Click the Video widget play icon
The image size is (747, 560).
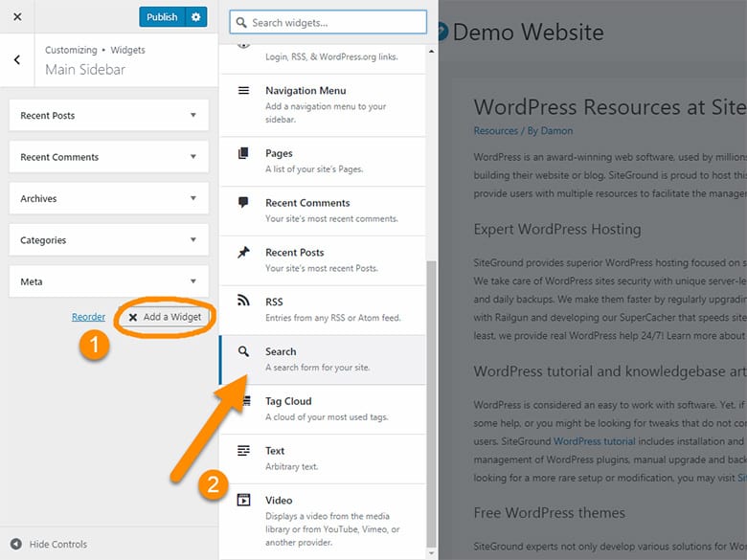point(243,500)
